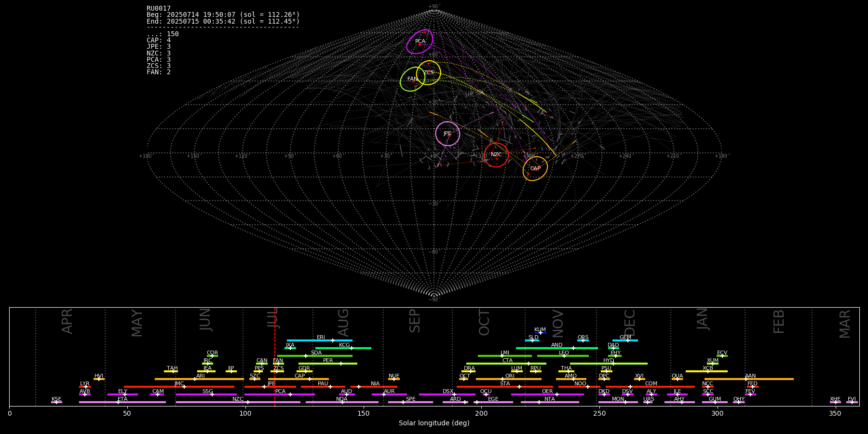The height and width of the screenshot is (434, 868).
Task: Select the XCB shower bar label
Action: tap(707, 368)
